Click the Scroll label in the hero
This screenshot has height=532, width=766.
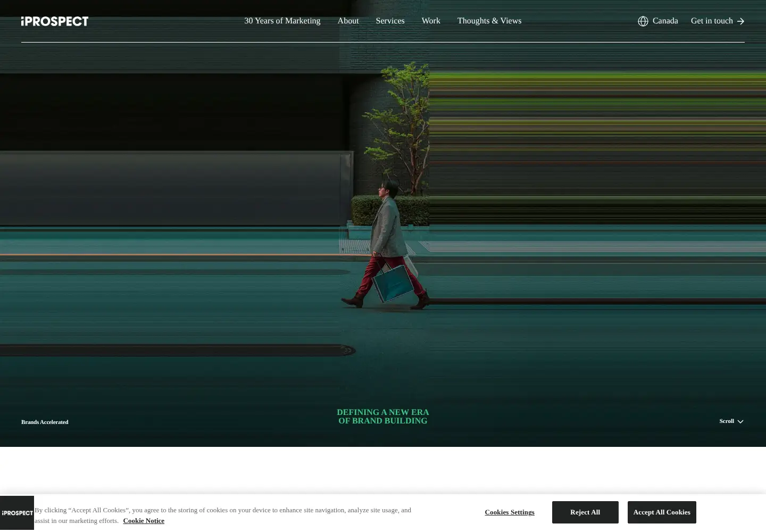pyautogui.click(x=727, y=421)
